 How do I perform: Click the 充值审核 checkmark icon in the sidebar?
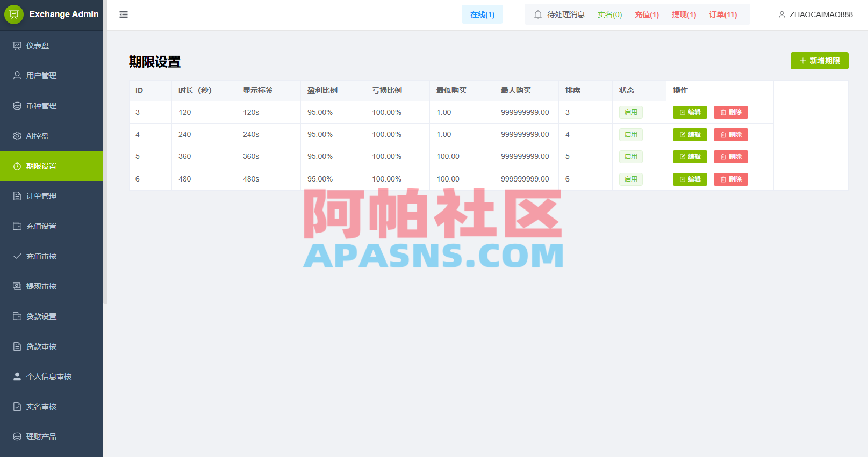[17, 256]
